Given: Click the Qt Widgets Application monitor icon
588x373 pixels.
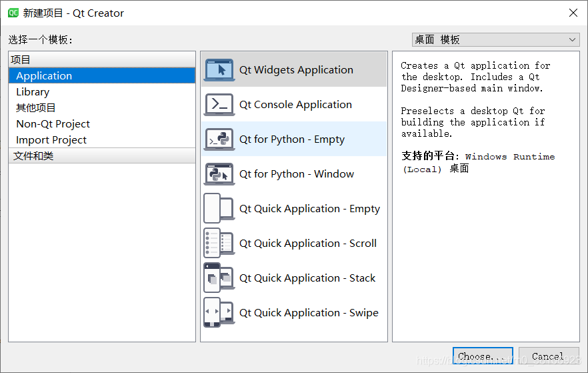Looking at the screenshot, I should point(219,70).
